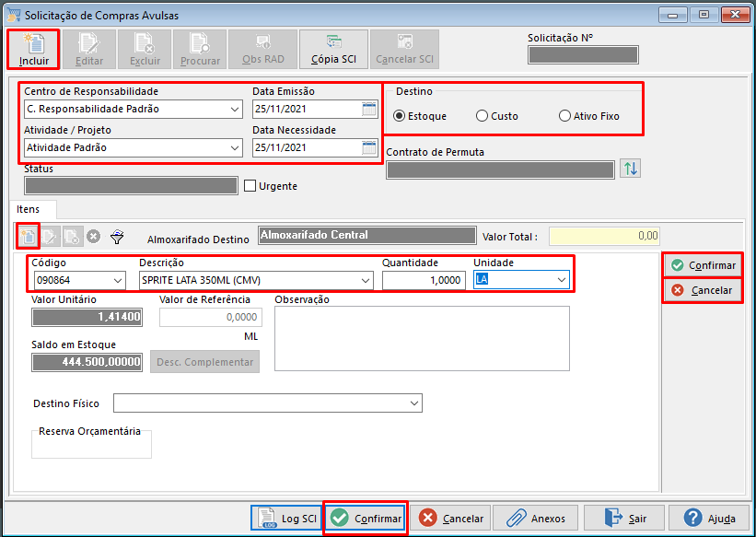This screenshot has height=537, width=756.
Task: Expand the Centro de Responsabilidade dropdown
Action: coord(235,109)
